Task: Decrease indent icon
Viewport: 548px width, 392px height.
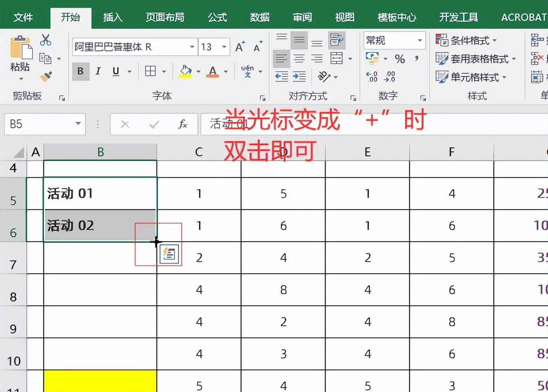Action: tap(282, 77)
